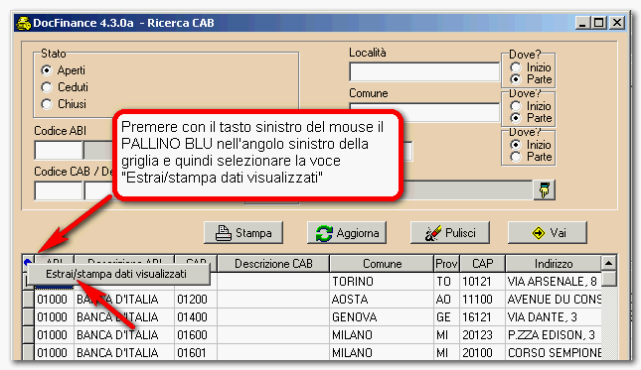641x370 pixels.
Task: Click the DocFinance app icon in title bar
Action: pos(23,23)
